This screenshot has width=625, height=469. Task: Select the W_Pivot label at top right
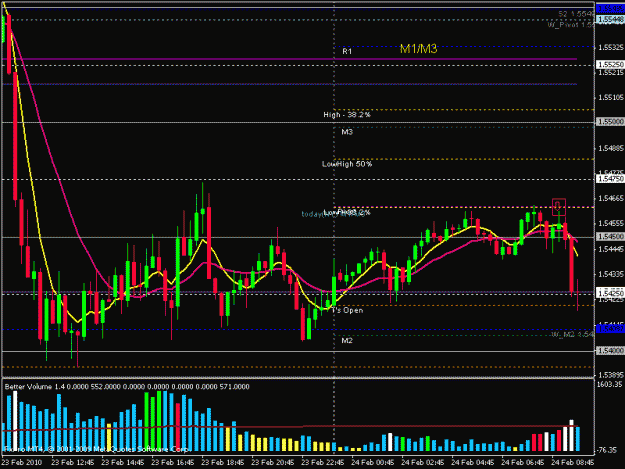point(571,25)
